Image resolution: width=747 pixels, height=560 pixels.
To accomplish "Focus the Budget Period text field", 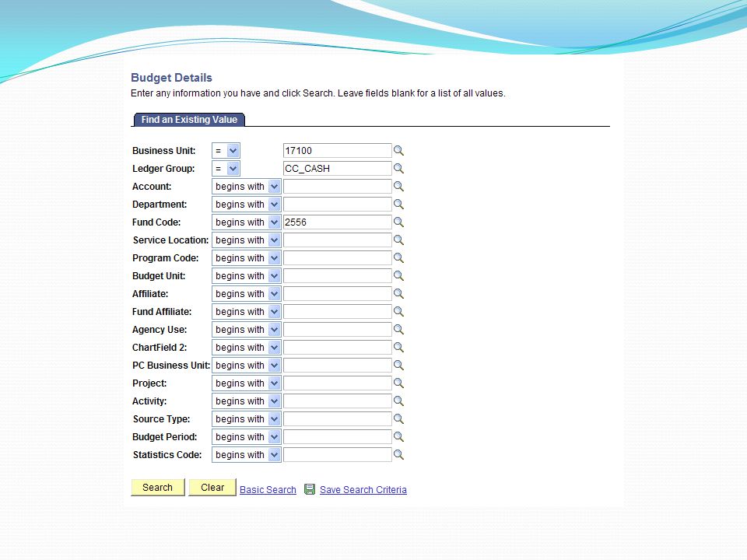I will [337, 436].
